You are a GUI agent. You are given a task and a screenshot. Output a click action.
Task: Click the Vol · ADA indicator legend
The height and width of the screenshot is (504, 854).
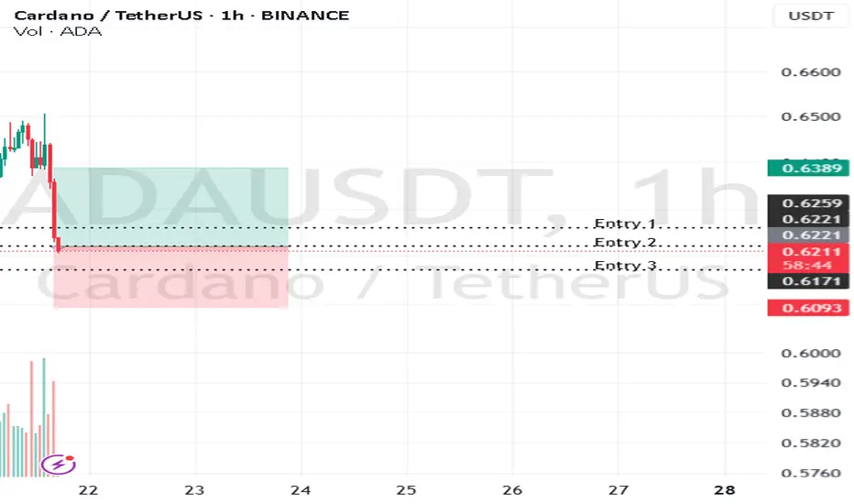pos(58,31)
